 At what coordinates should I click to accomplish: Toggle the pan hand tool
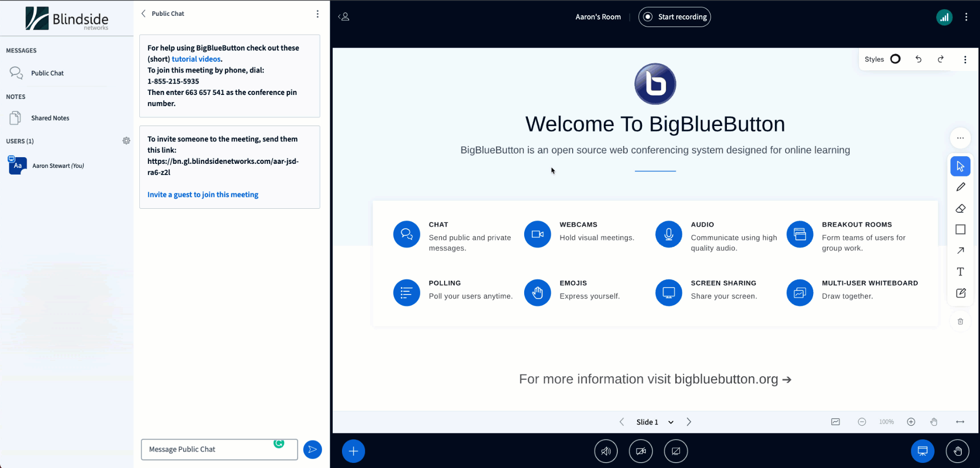pyautogui.click(x=934, y=422)
